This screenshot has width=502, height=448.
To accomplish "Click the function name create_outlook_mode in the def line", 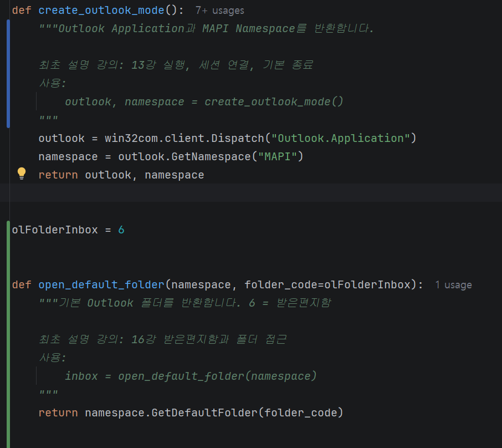I will pos(101,10).
